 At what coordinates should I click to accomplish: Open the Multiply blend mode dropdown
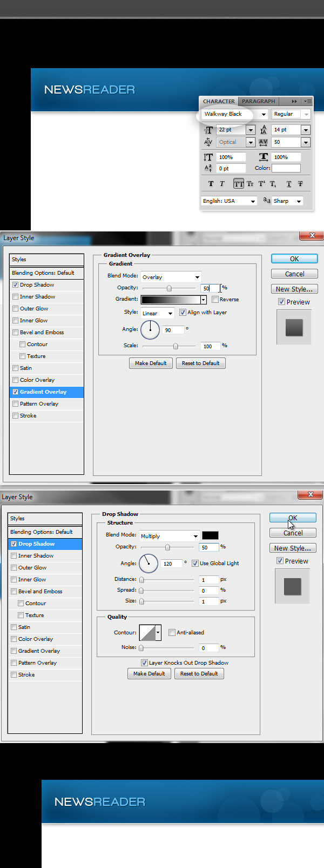(x=169, y=536)
